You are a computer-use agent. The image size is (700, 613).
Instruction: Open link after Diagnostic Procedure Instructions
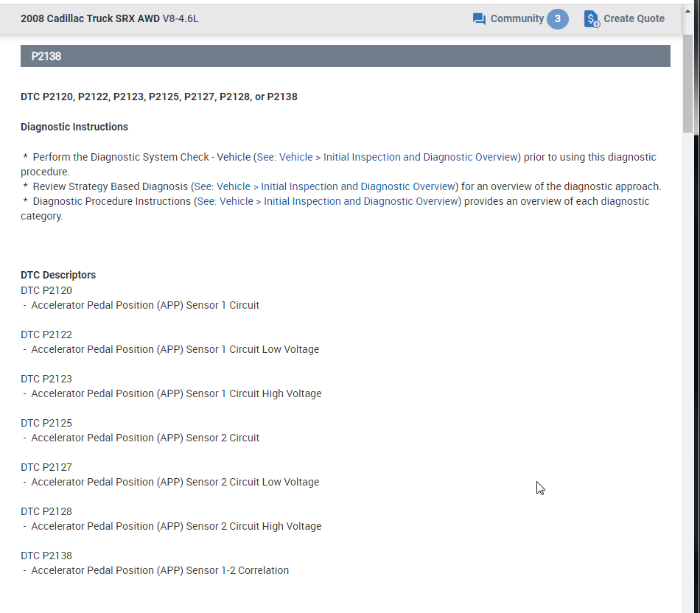click(328, 201)
